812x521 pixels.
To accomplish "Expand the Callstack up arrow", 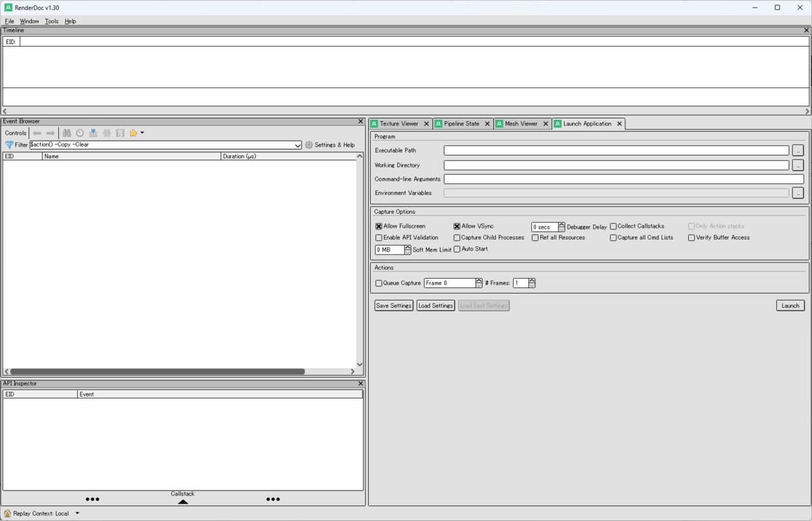I will 183,501.
